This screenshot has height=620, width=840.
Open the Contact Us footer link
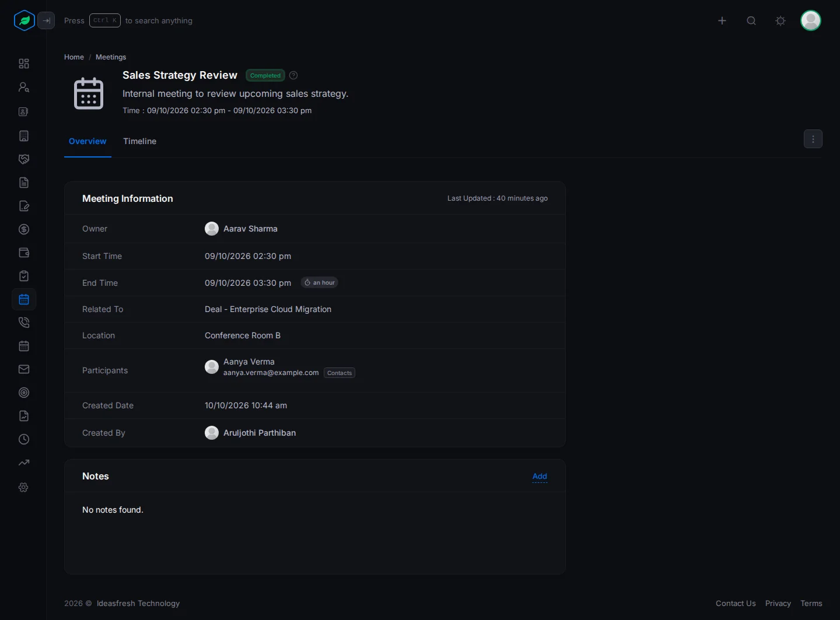point(736,603)
